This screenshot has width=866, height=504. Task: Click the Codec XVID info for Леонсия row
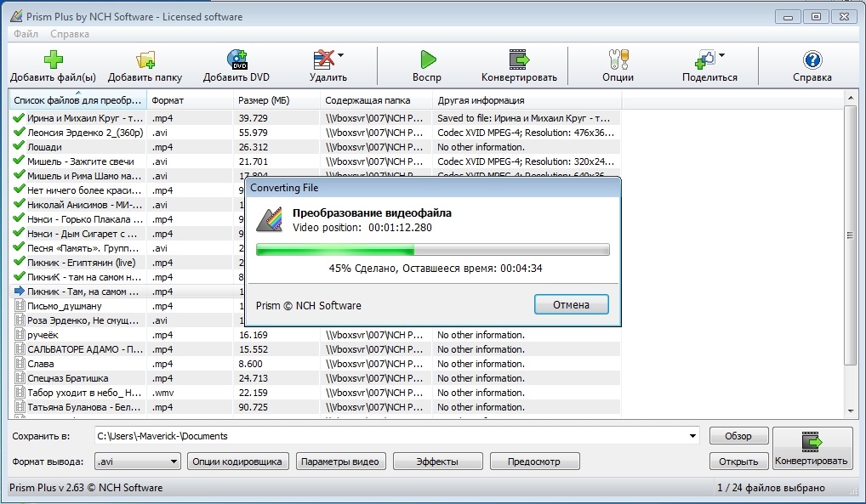coord(526,133)
